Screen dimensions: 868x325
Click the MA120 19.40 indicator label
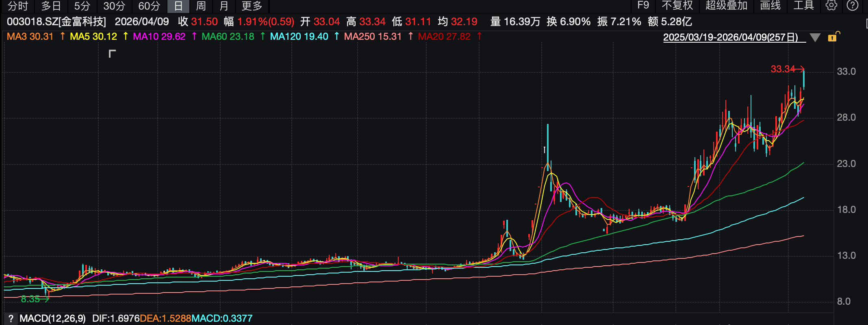click(299, 37)
